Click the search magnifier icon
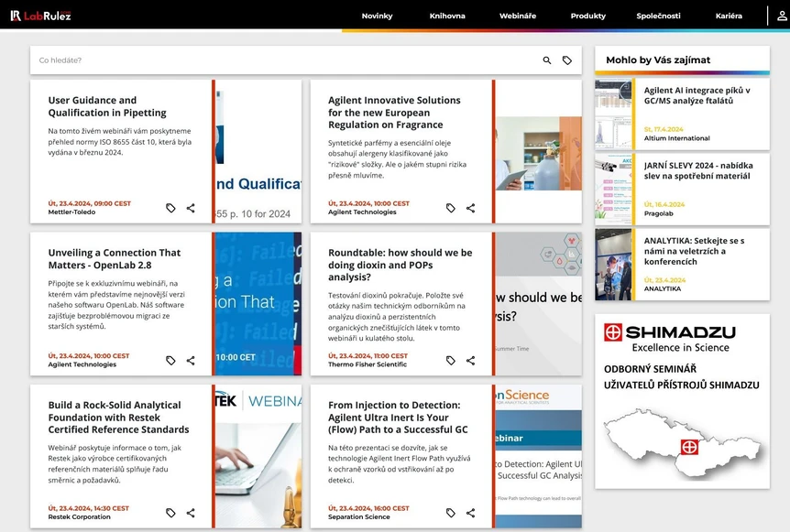 click(x=547, y=60)
